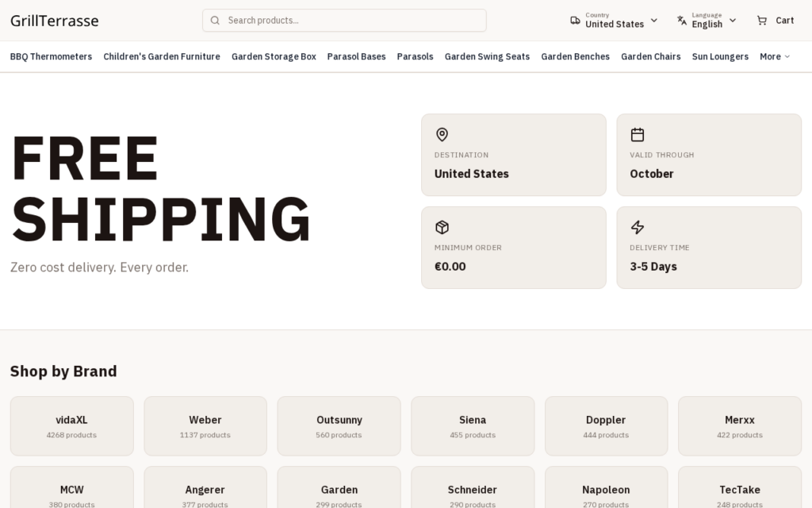The height and width of the screenshot is (508, 812).
Task: Open the Angerer brand card
Action: coord(205,487)
